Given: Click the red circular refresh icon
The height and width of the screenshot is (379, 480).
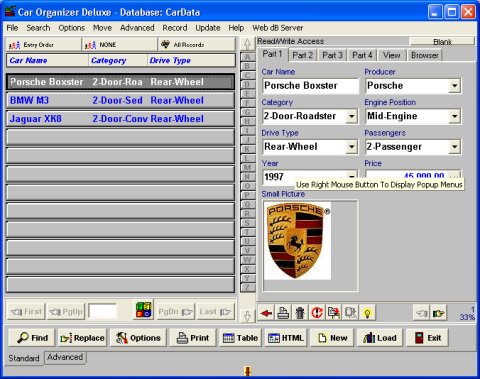Looking at the screenshot, I should pos(317,313).
